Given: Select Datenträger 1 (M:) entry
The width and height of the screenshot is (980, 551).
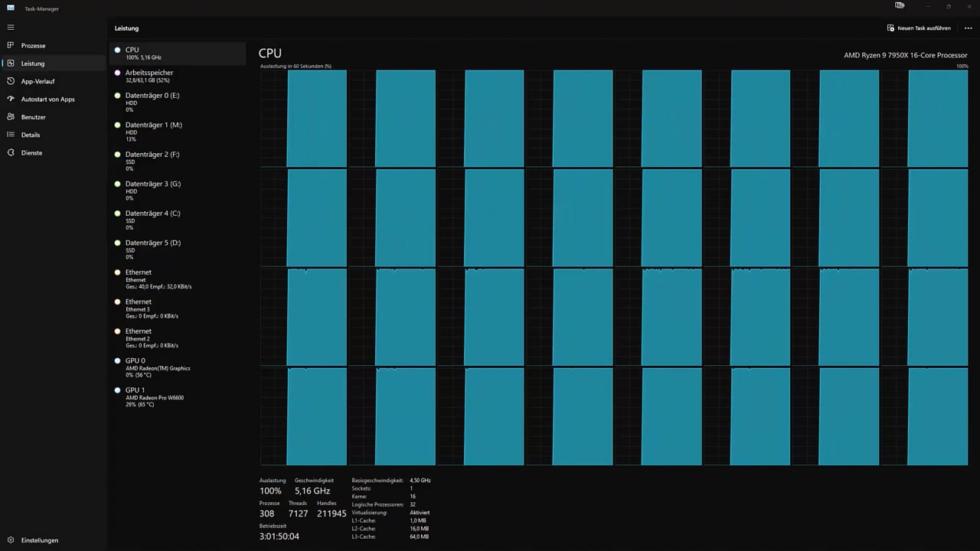Looking at the screenshot, I should [x=178, y=132].
